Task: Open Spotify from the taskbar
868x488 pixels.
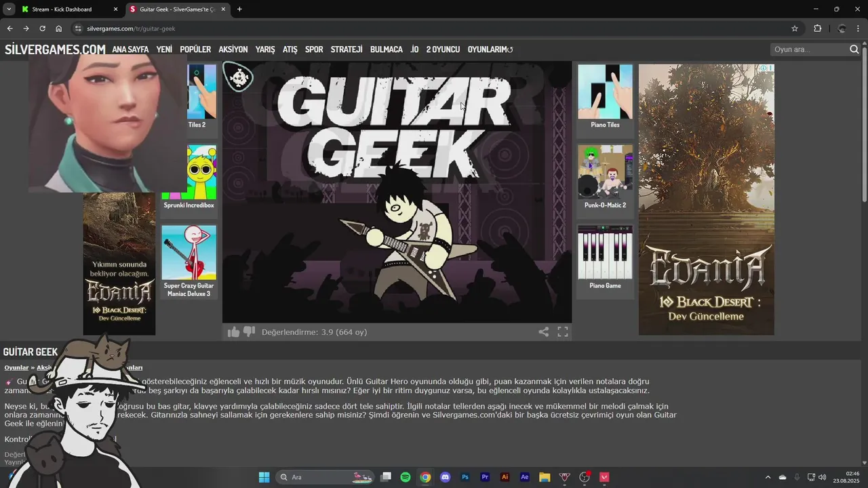Action: 406,477
